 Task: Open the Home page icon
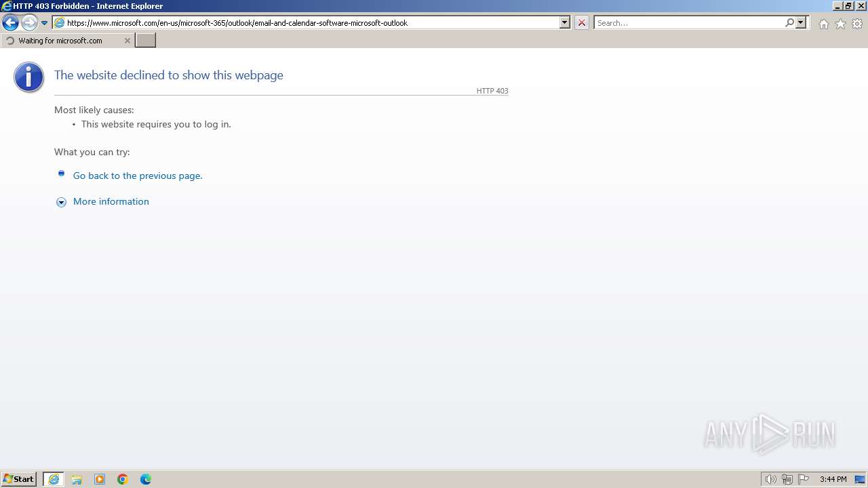(x=823, y=24)
